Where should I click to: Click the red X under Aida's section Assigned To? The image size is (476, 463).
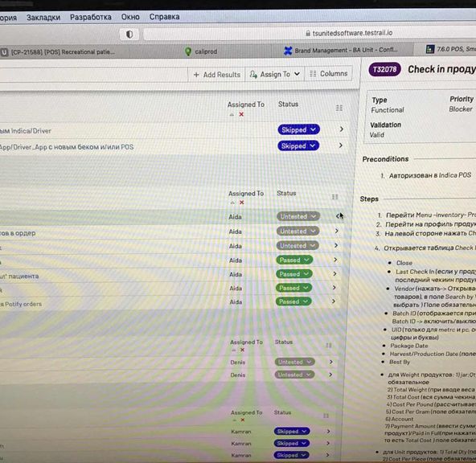pos(242,203)
